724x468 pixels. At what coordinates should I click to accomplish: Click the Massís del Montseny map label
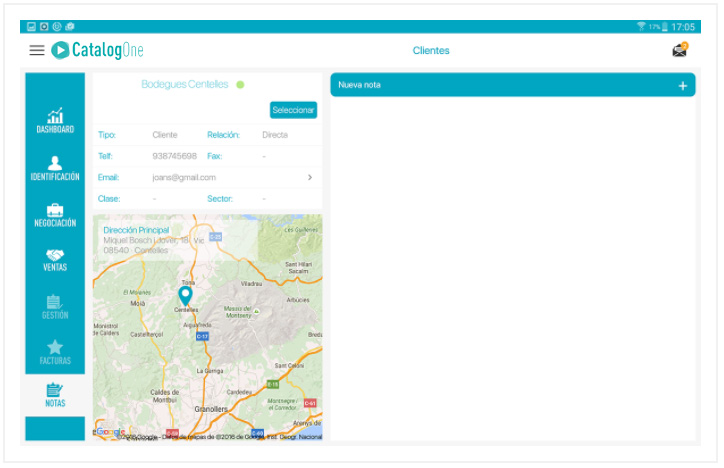click(238, 312)
